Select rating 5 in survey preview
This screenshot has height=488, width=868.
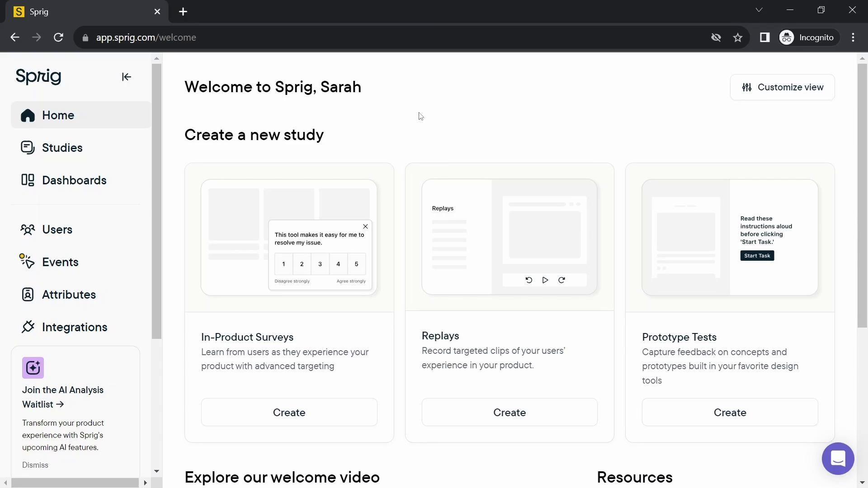click(x=356, y=264)
